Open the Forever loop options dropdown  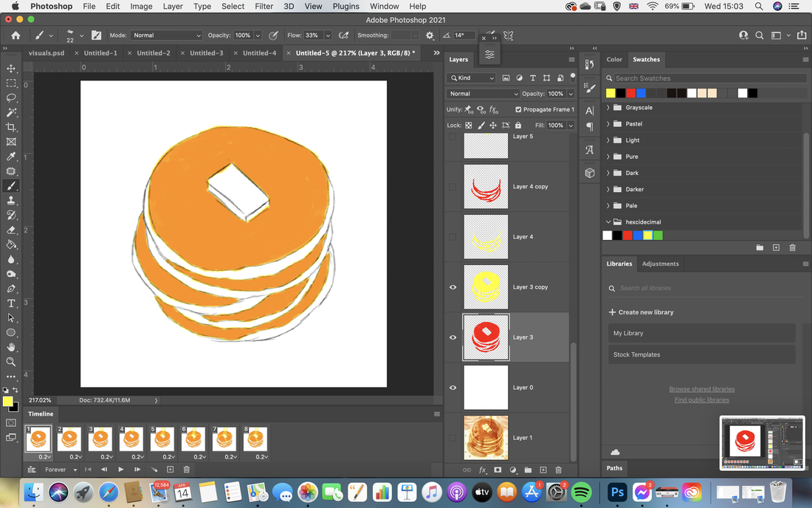61,470
